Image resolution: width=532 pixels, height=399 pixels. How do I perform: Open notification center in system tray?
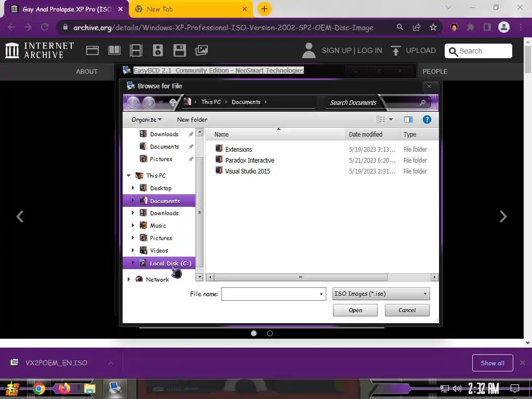tap(515, 388)
